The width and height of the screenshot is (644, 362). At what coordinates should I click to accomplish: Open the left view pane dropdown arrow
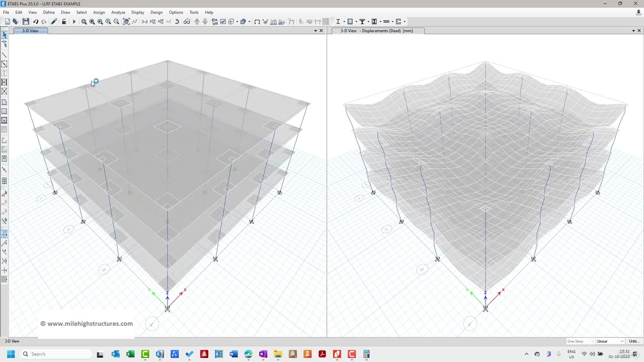[315, 31]
